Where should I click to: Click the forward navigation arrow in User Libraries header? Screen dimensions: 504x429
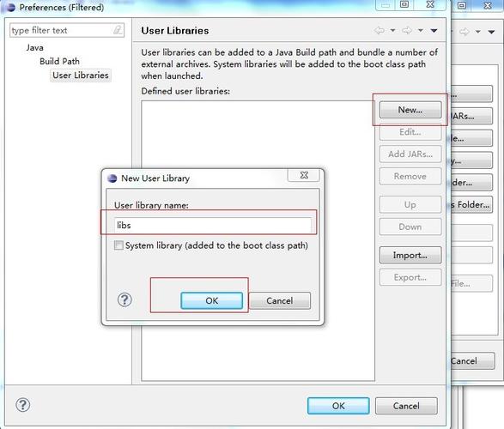click(x=407, y=31)
